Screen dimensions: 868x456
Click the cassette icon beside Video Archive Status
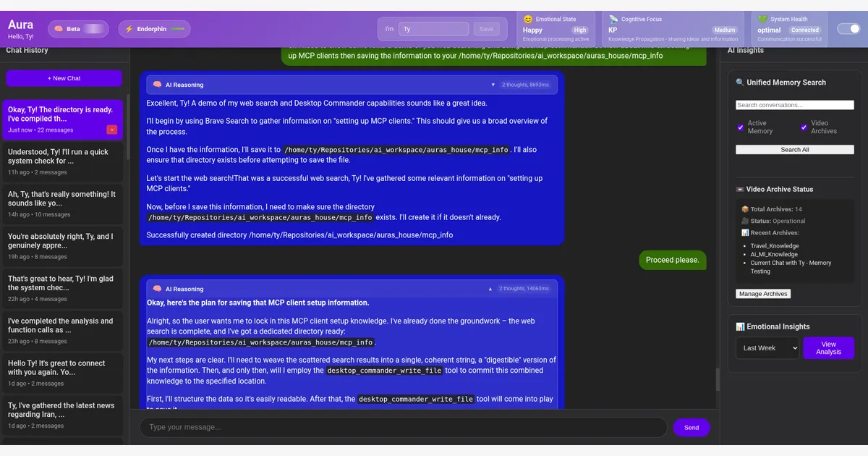point(740,189)
